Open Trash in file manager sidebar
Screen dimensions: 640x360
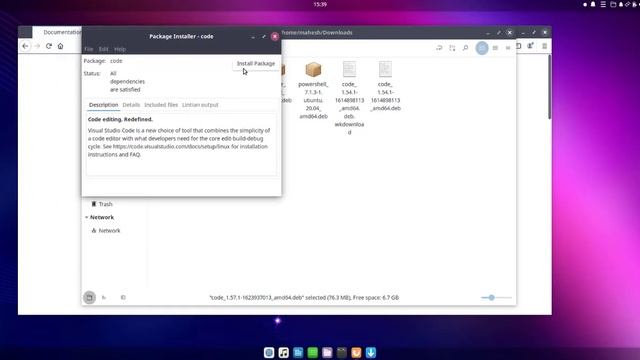point(102,204)
